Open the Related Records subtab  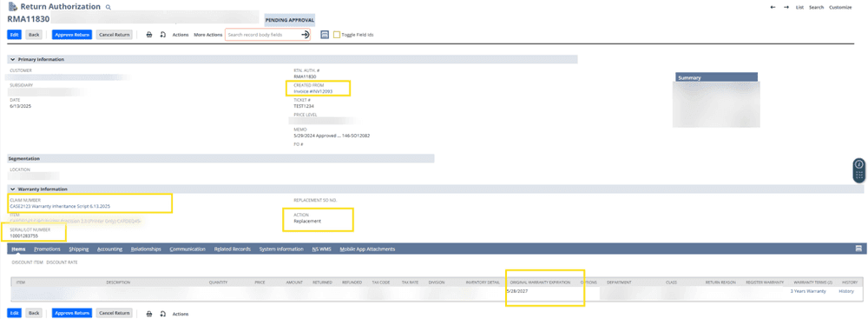coord(232,249)
